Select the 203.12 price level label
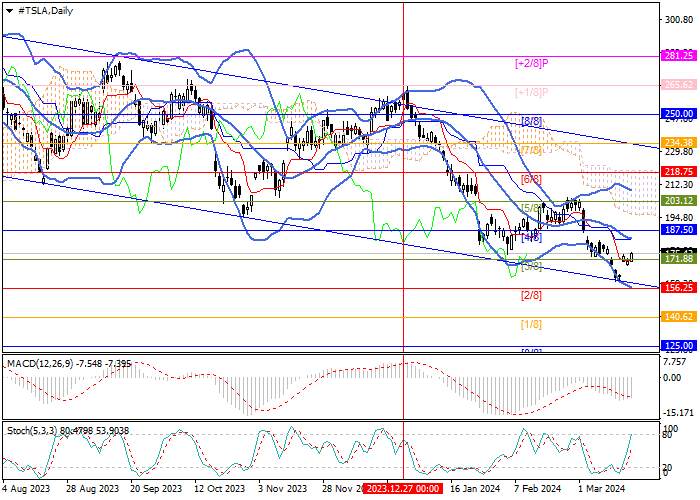Screen dimensions: 700x500 678,201
